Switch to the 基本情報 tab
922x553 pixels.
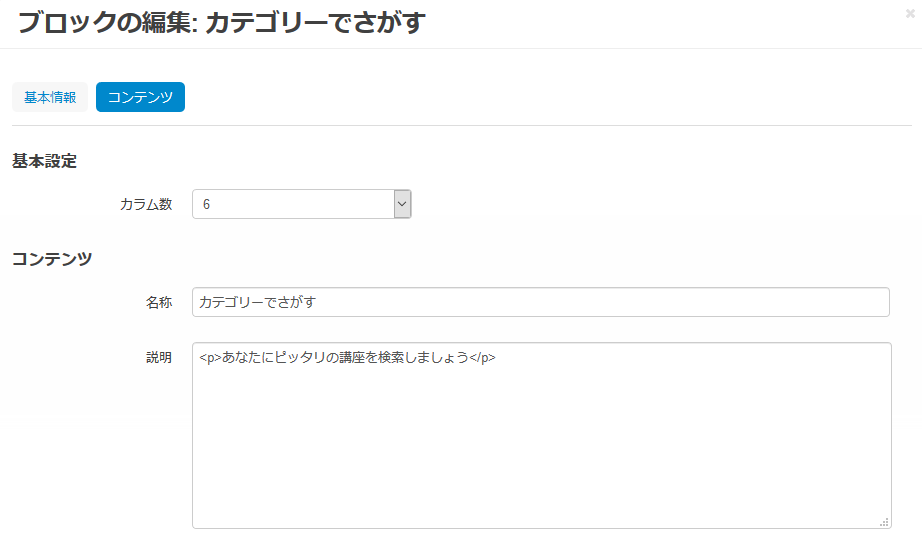50,97
